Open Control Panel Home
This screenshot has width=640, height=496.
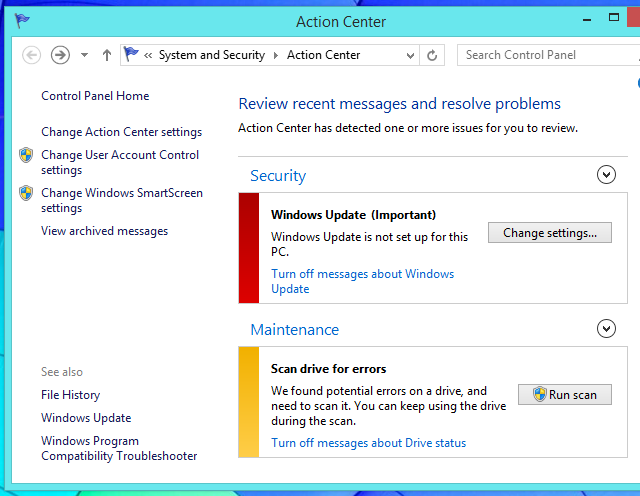tap(95, 96)
